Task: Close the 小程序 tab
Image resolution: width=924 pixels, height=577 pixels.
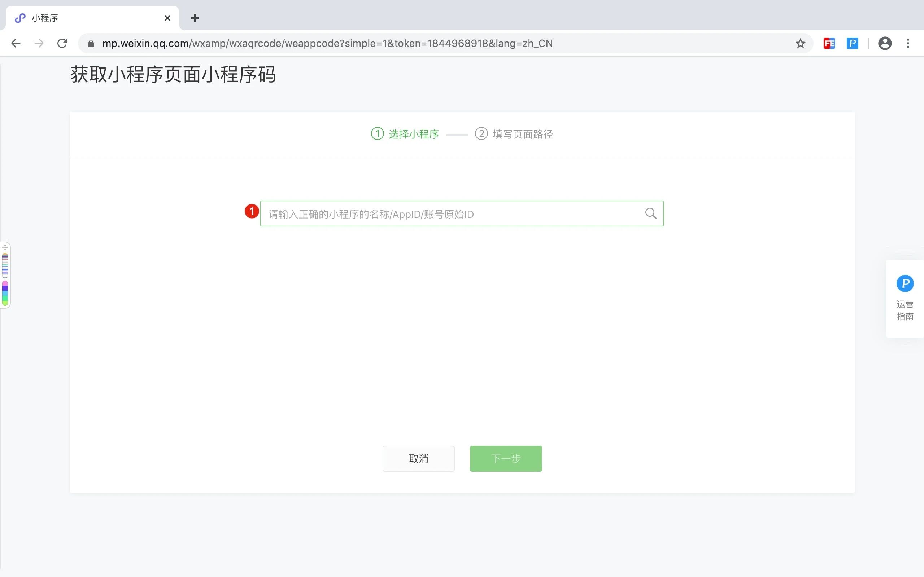Action: (167, 18)
